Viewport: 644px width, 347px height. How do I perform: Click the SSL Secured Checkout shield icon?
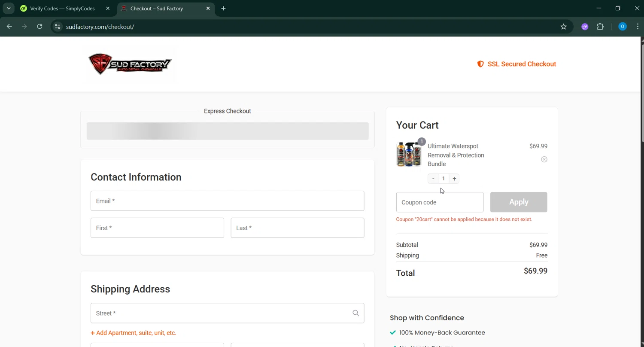[x=480, y=64]
